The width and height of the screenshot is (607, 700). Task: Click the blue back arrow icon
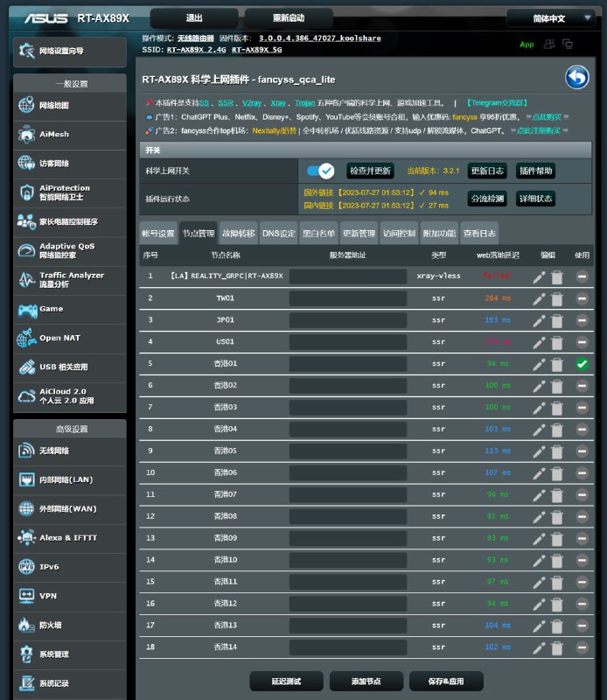[x=577, y=78]
